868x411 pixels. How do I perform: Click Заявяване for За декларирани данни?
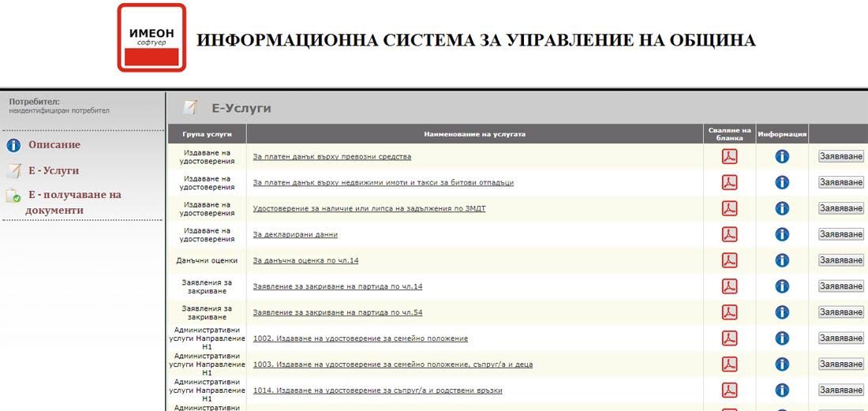pyautogui.click(x=841, y=234)
